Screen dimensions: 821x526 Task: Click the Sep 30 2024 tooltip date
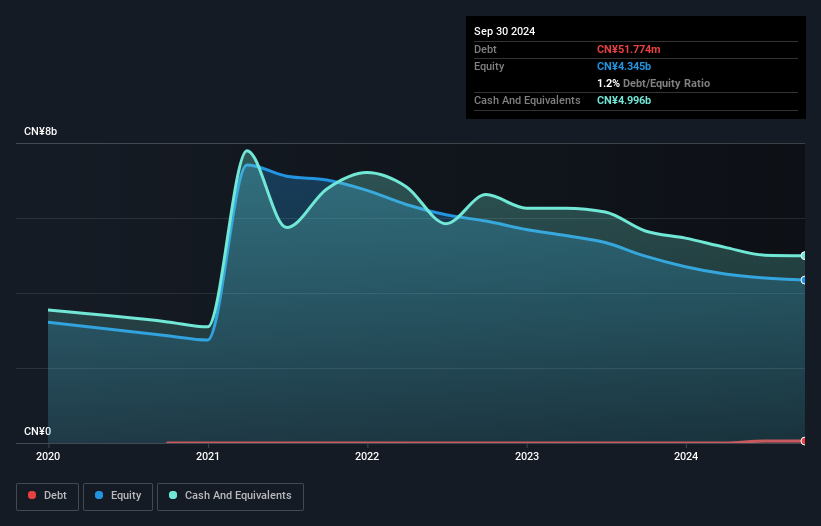(505, 31)
